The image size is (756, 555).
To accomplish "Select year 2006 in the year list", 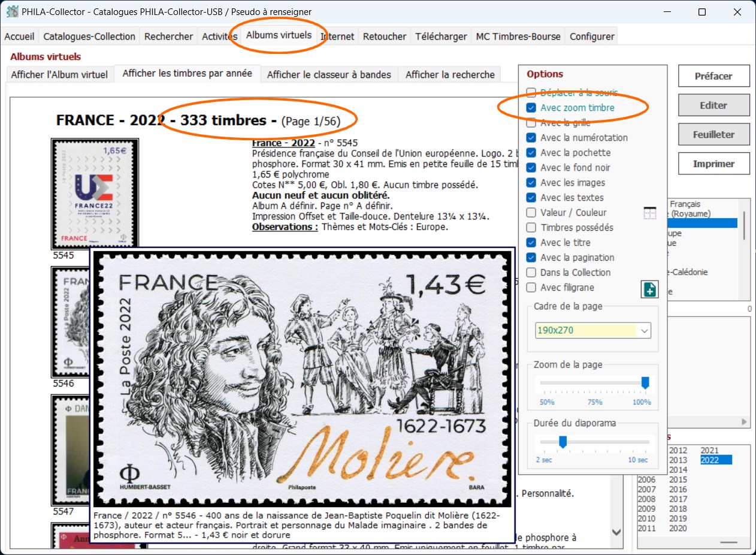I will (647, 479).
